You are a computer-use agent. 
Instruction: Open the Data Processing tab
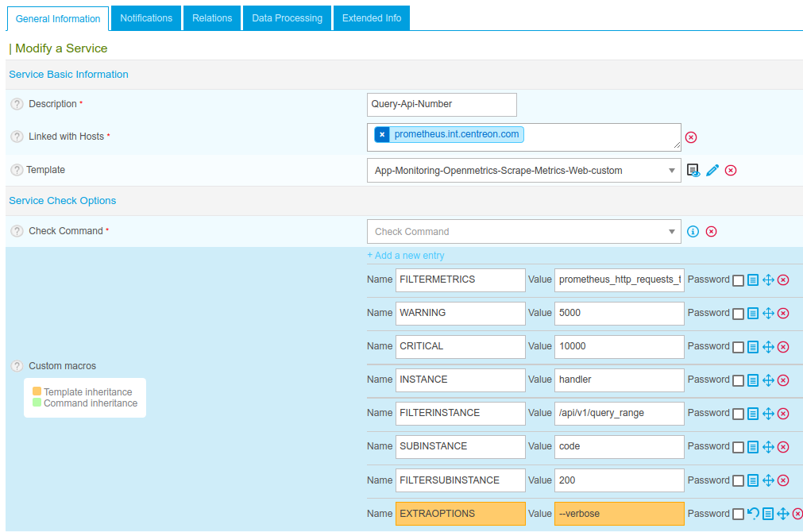287,17
